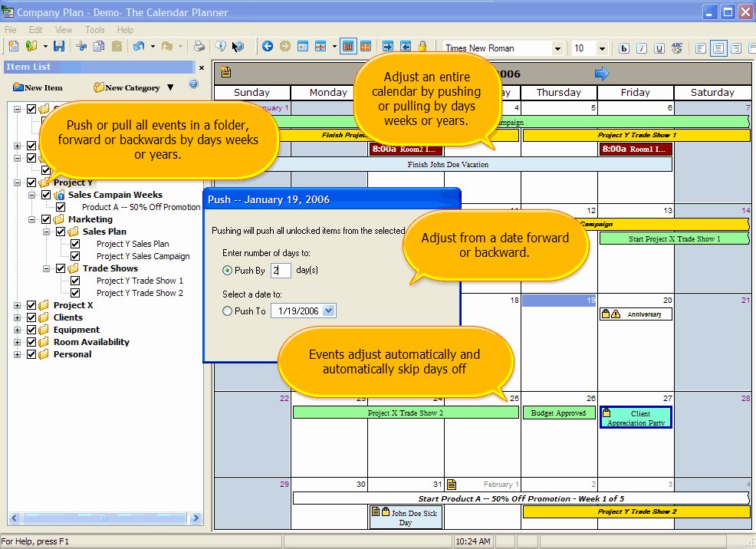This screenshot has height=549, width=756.
Task: Open the File menu
Action: pos(10,30)
